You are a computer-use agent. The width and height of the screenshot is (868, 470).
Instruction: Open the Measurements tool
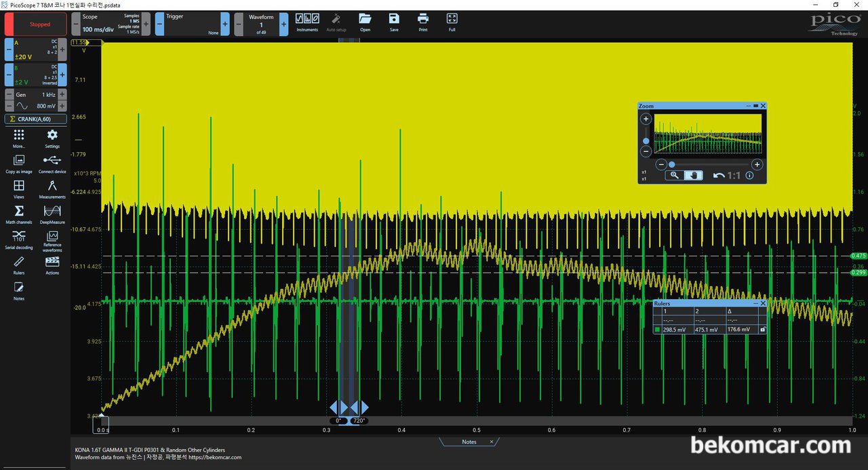coord(52,189)
